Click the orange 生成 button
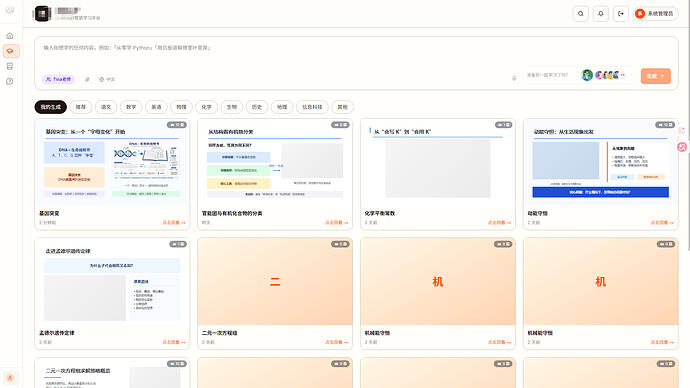 coord(655,76)
